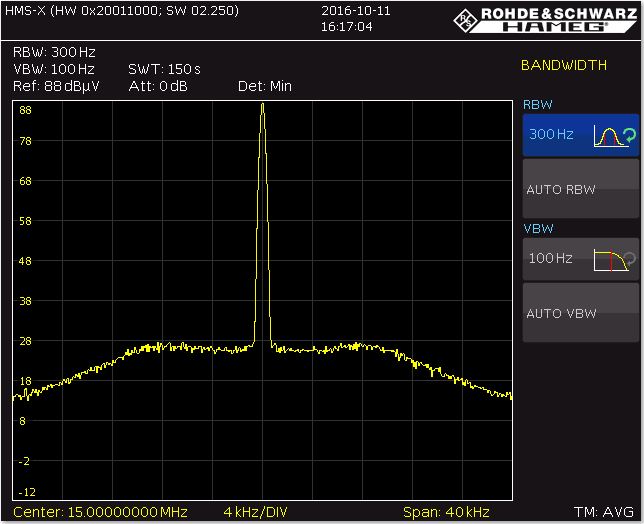Select the Span 40 kHz readout
Screen dimensions: 644x524
coord(446,512)
